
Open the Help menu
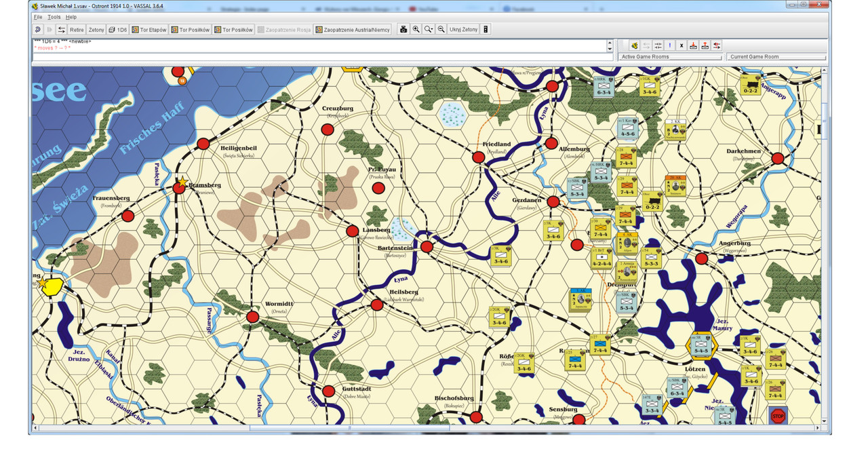pos(71,17)
